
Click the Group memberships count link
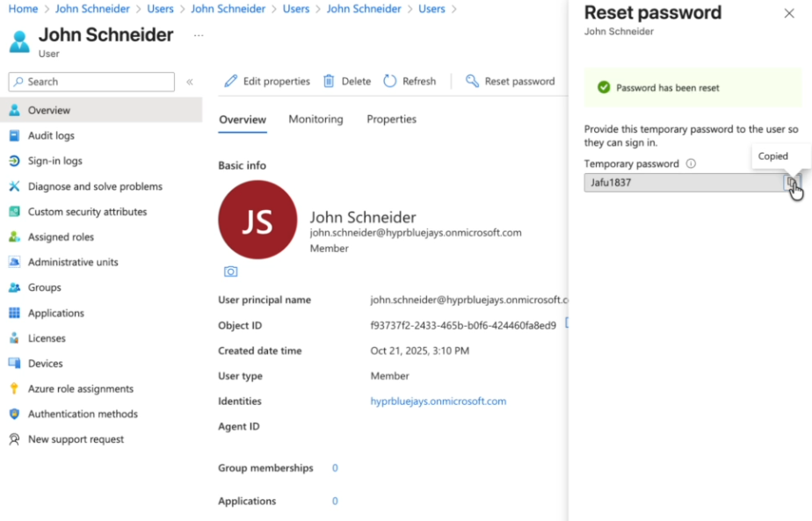[x=335, y=468]
